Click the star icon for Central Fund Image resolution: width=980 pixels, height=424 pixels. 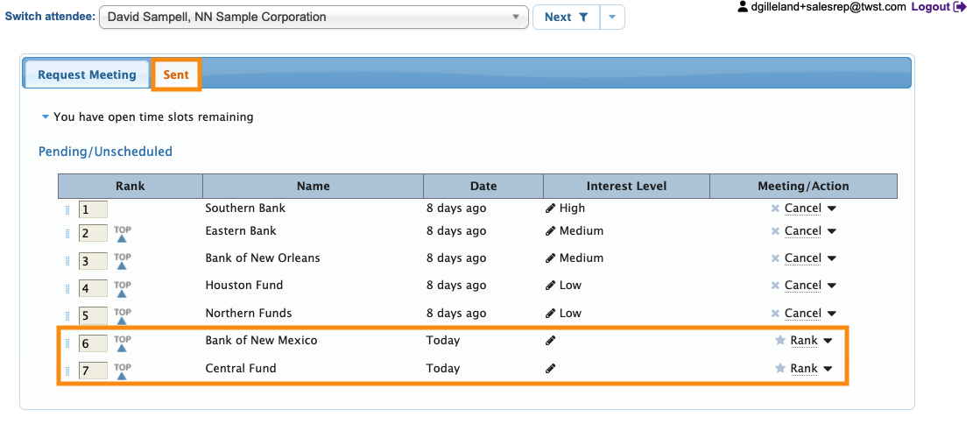tap(780, 369)
